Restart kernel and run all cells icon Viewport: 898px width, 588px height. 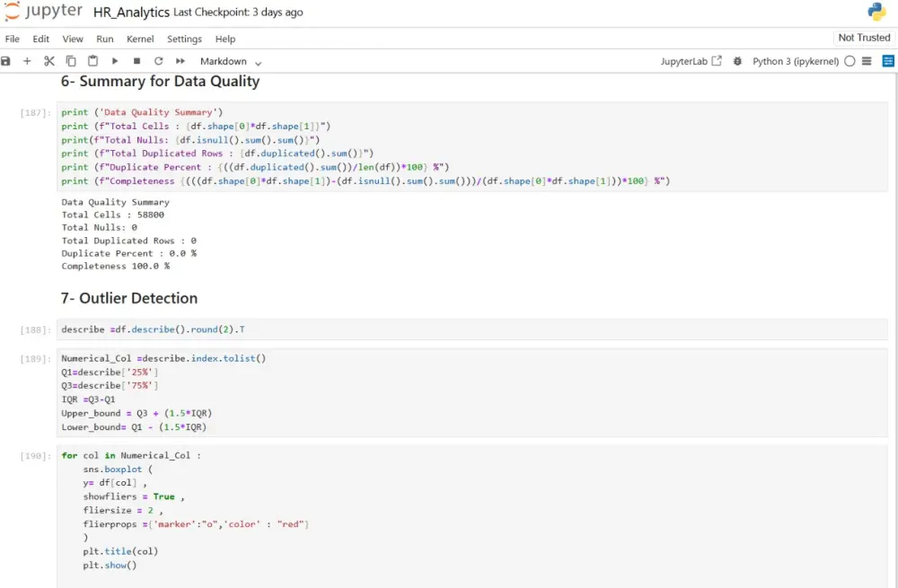(x=178, y=61)
